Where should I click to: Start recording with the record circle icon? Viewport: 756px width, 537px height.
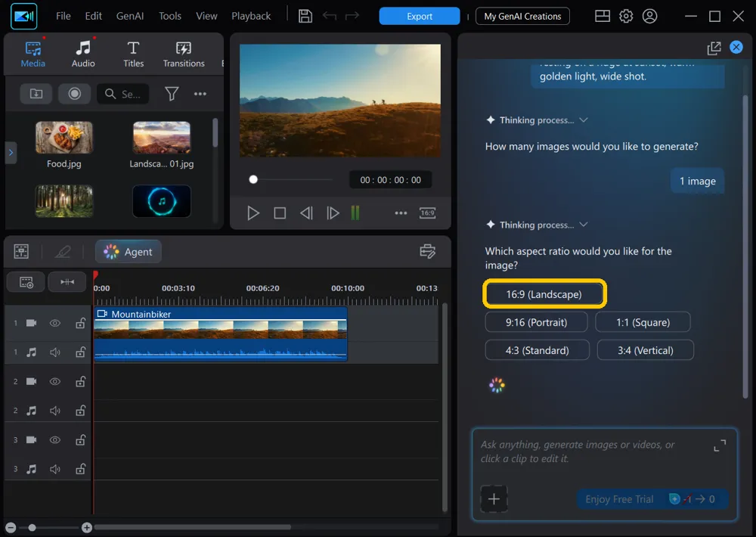(x=74, y=94)
